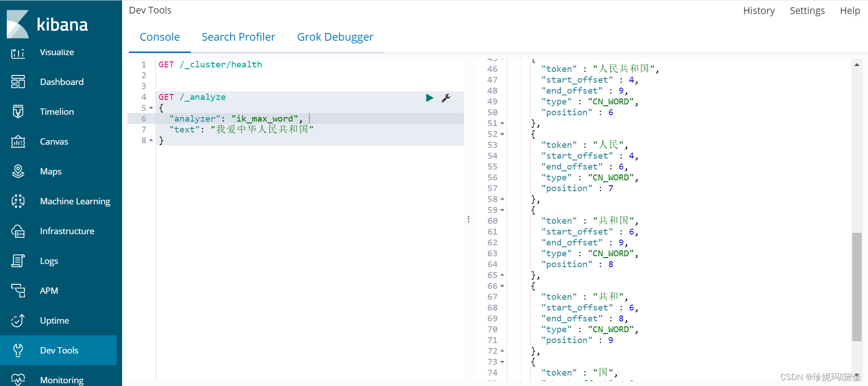868x386 pixels.
Task: Open the Dashboard sidebar icon
Action: coord(18,82)
